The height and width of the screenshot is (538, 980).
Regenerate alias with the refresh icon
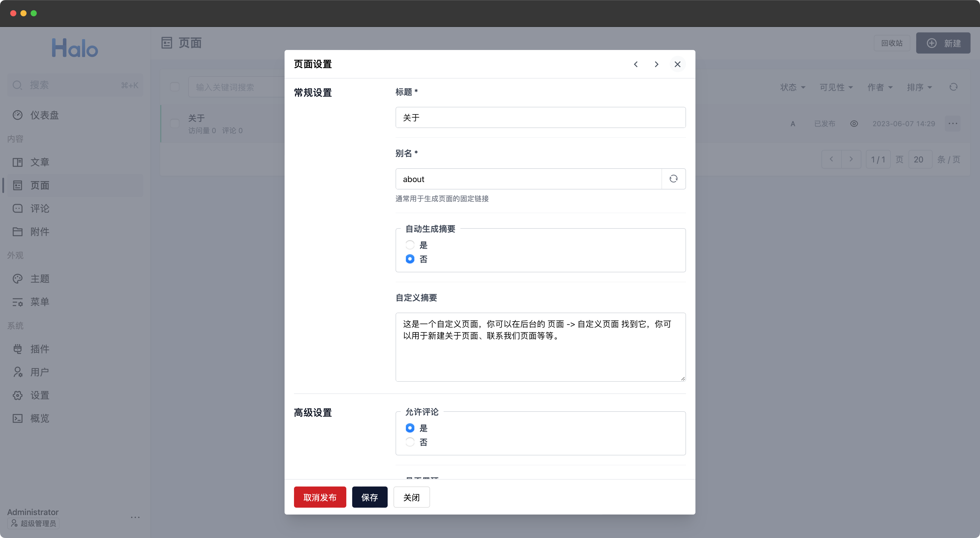pos(673,179)
